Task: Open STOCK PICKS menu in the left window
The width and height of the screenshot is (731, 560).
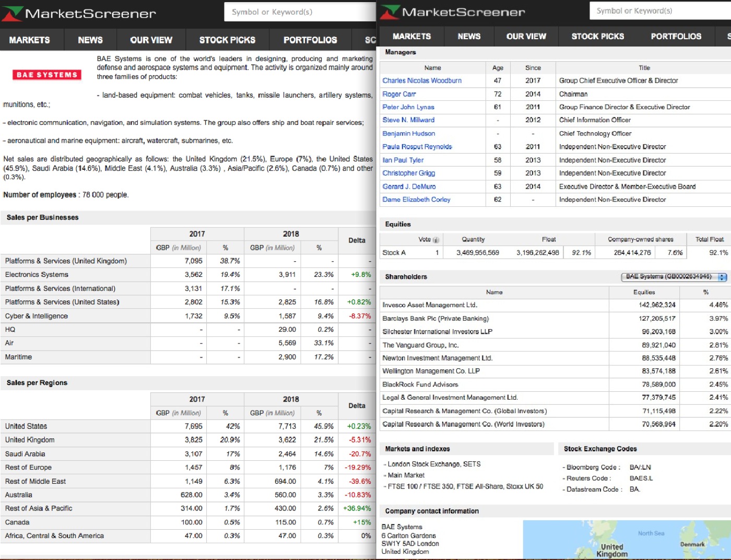Action: pyautogui.click(x=227, y=40)
